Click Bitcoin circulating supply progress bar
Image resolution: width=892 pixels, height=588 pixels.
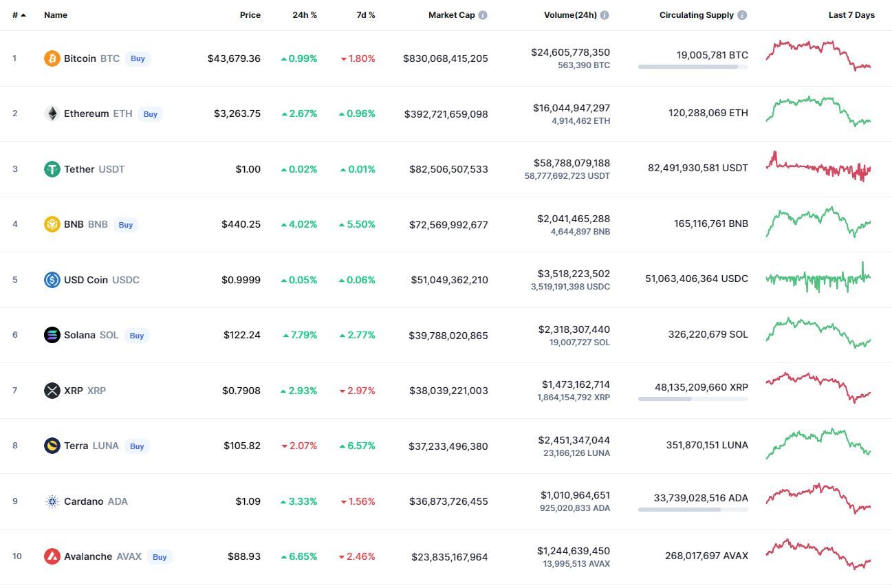693,67
